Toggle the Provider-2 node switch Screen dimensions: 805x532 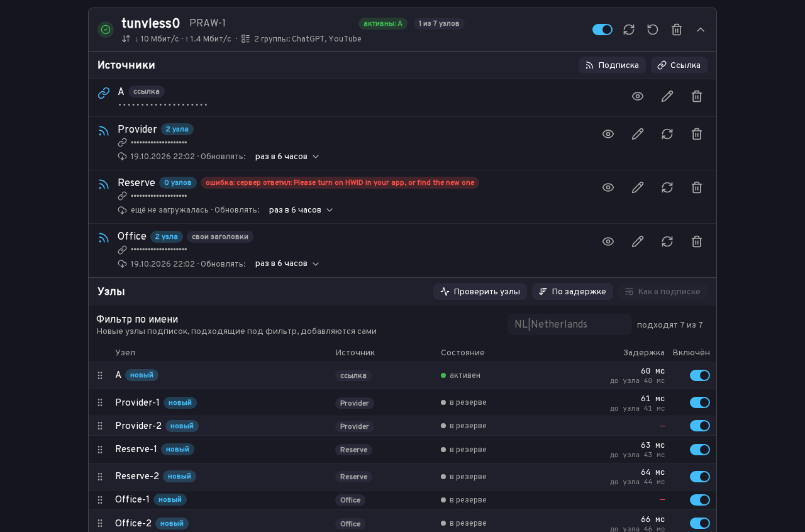(700, 426)
